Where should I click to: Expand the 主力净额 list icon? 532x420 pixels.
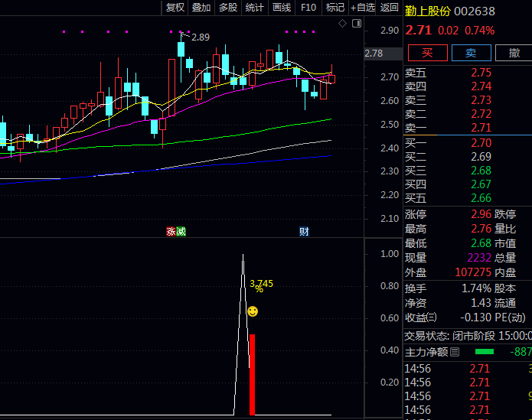[455, 352]
